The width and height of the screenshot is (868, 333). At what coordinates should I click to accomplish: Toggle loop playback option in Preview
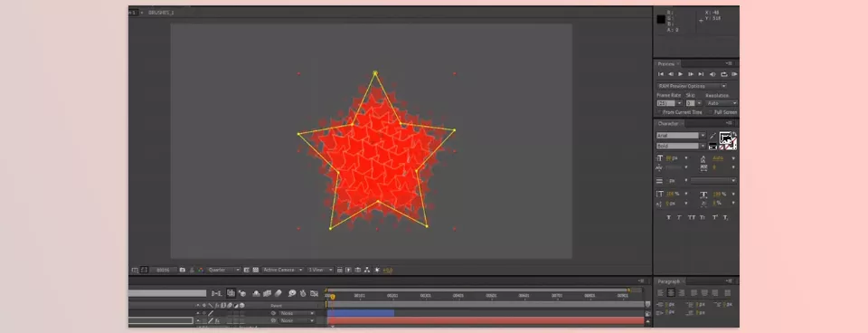tap(724, 74)
